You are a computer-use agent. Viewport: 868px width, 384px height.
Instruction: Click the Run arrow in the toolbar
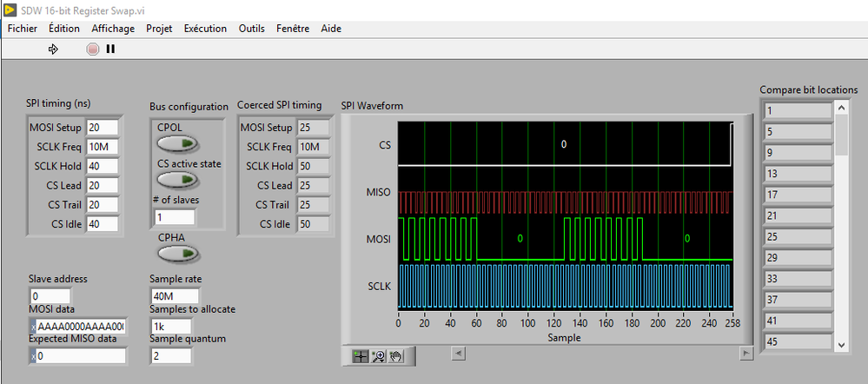[x=53, y=50]
